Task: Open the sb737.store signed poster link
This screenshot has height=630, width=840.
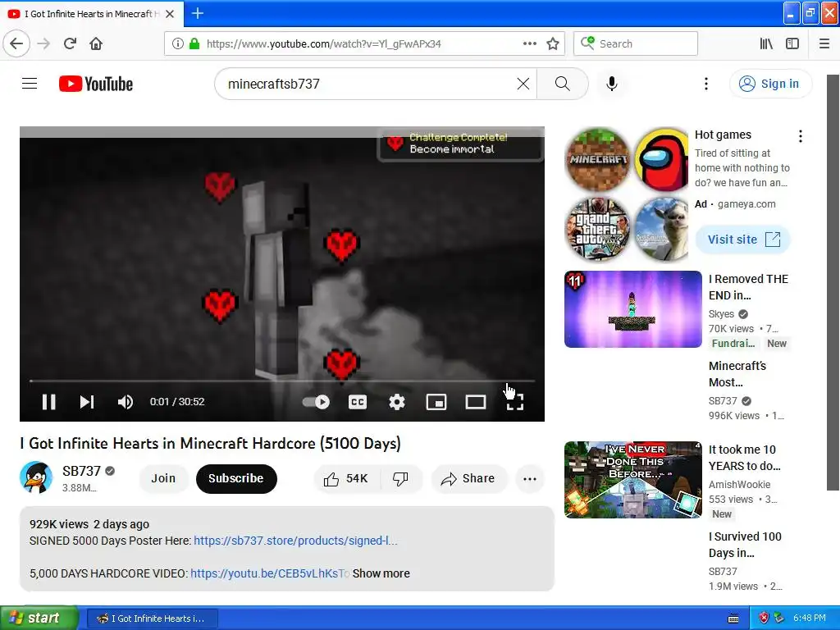Action: [295, 541]
